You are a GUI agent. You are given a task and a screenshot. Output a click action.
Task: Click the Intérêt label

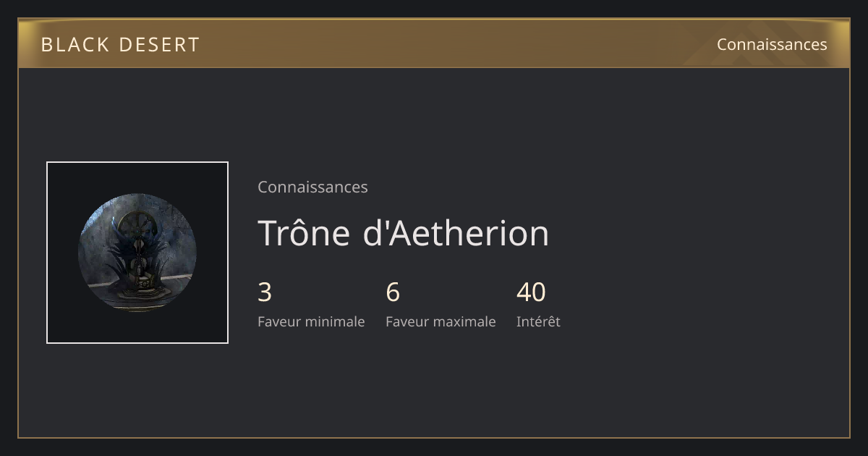(538, 321)
